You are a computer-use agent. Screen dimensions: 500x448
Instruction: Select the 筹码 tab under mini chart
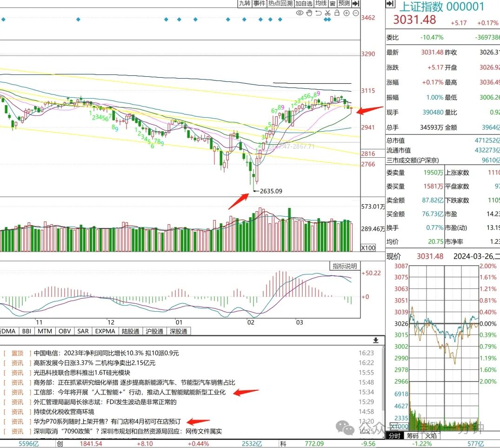tap(413, 435)
